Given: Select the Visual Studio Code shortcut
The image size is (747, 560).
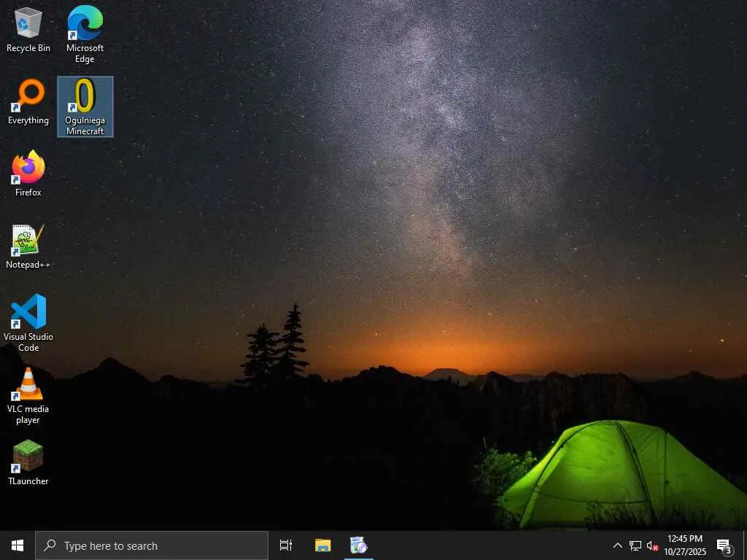Looking at the screenshot, I should pyautogui.click(x=28, y=323).
